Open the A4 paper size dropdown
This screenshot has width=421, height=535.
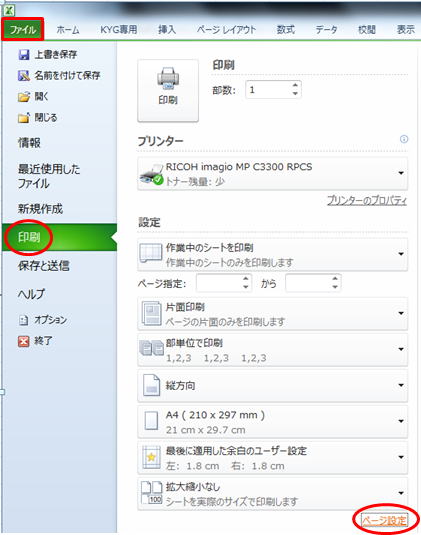pos(273,422)
